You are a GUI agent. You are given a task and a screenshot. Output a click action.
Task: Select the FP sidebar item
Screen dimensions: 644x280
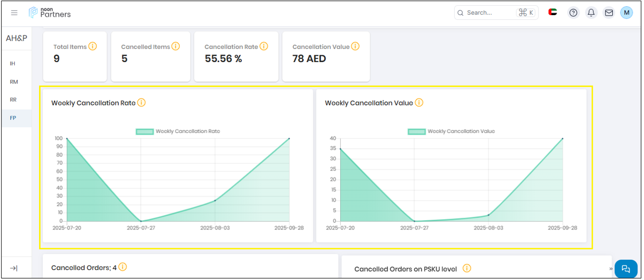[13, 118]
